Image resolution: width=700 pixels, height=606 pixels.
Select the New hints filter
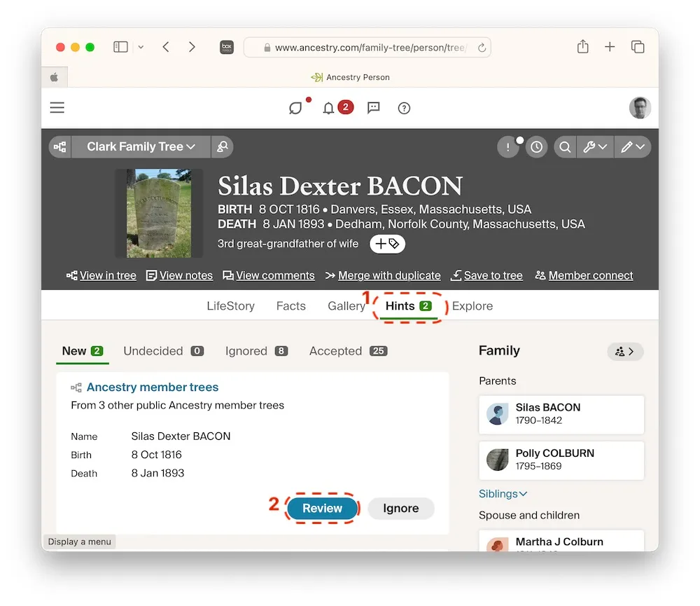coord(83,351)
